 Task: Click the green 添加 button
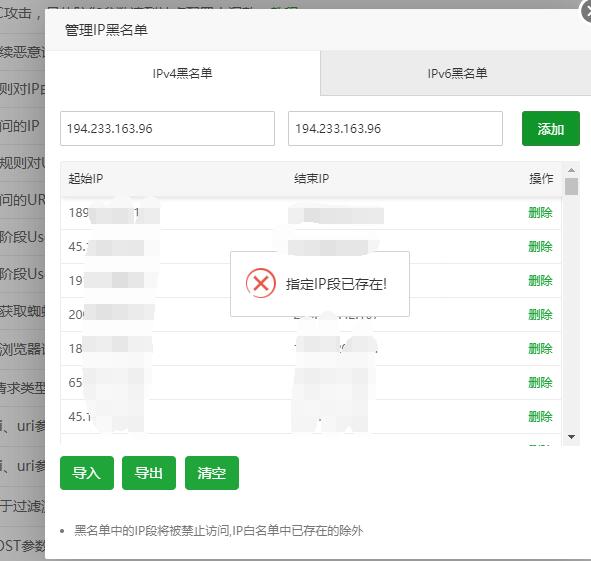tap(551, 129)
